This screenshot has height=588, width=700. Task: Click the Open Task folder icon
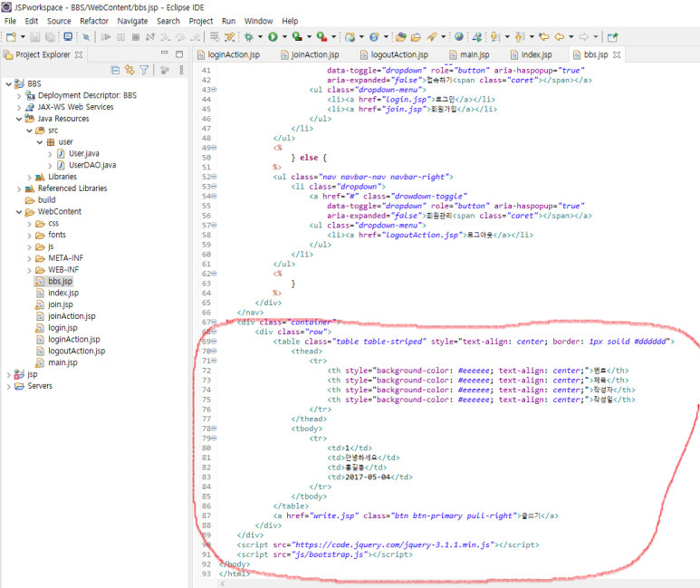click(416, 37)
